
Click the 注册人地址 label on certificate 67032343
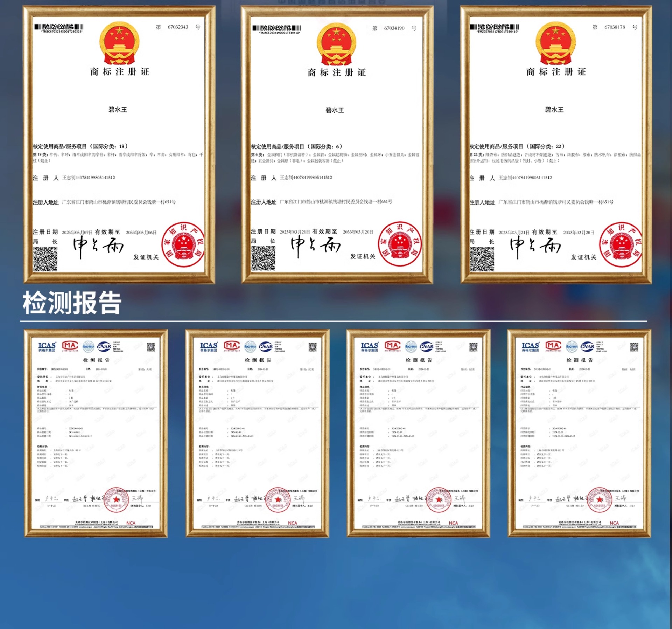click(x=45, y=202)
